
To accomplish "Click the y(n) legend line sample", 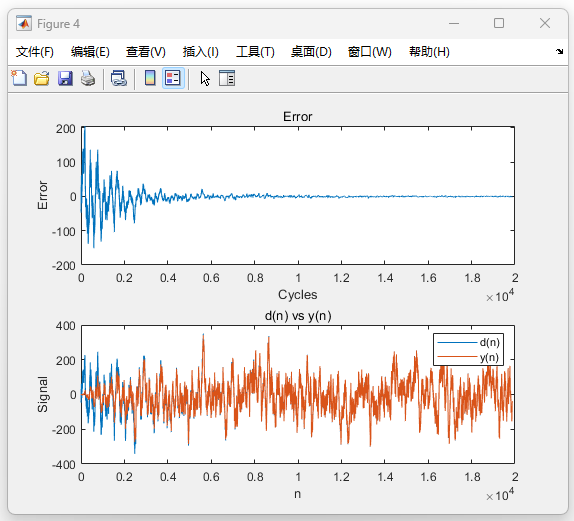I will (458, 357).
